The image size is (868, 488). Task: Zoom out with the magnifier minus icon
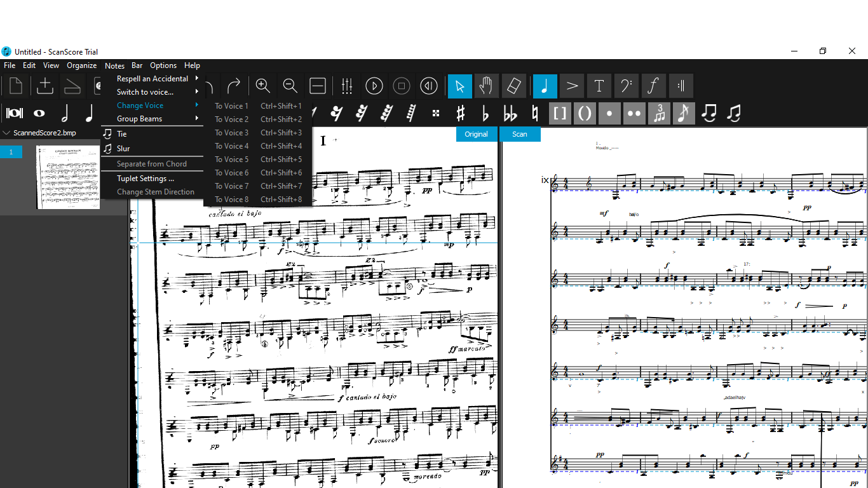pos(290,86)
